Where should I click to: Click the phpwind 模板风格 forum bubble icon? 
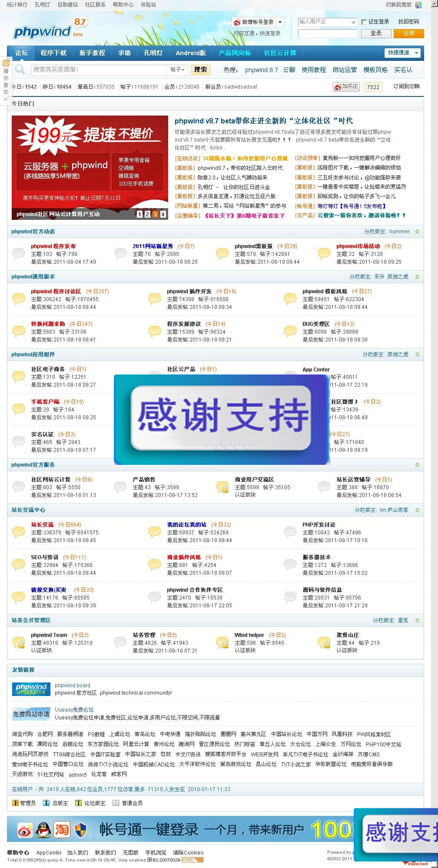[x=290, y=298]
